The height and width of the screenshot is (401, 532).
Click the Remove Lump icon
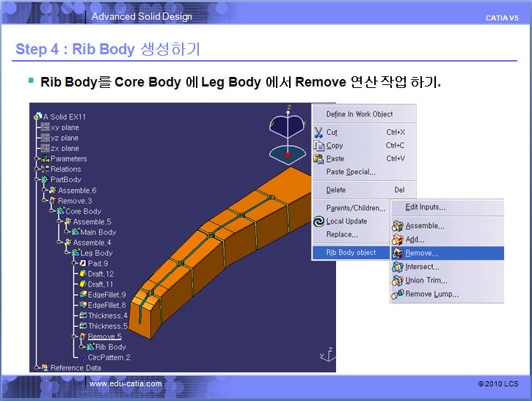click(x=398, y=294)
